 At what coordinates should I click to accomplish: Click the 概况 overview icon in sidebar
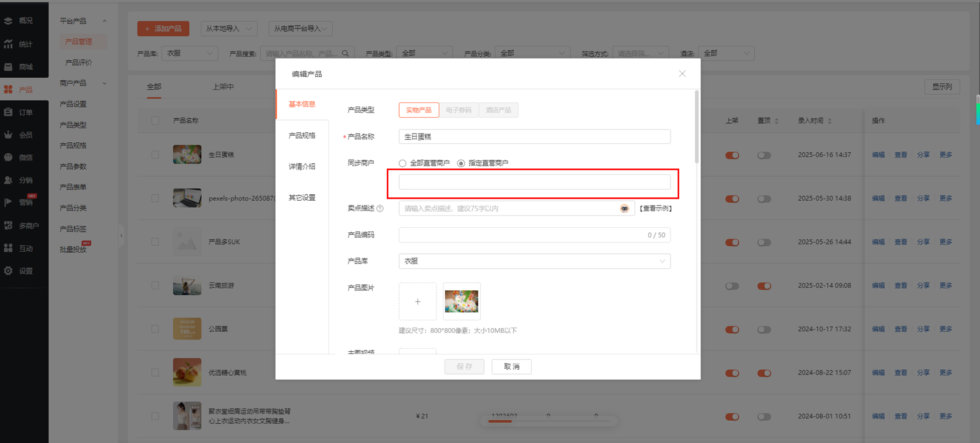coord(8,21)
